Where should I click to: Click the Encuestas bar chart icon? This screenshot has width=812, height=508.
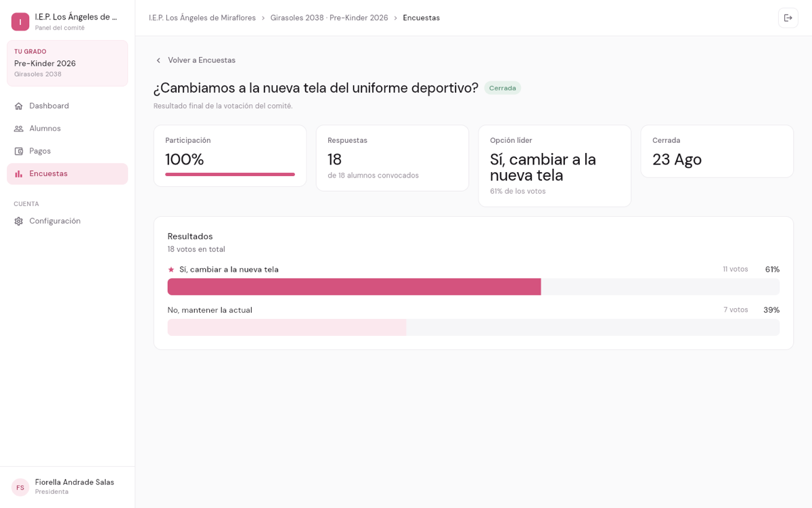pos(19,174)
